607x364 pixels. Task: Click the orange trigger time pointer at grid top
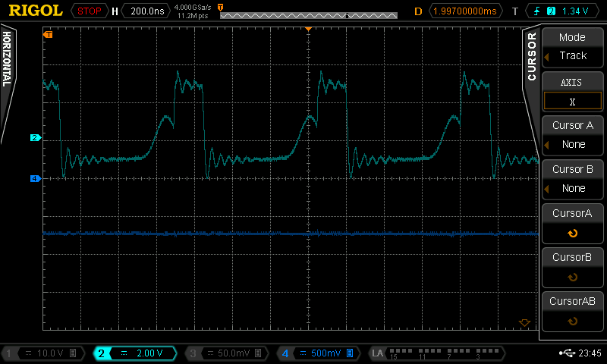(x=308, y=29)
